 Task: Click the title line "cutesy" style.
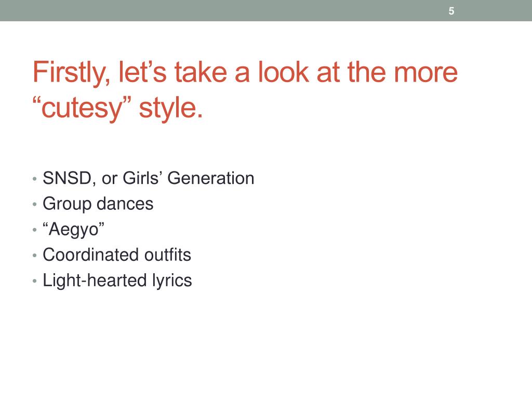(117, 108)
